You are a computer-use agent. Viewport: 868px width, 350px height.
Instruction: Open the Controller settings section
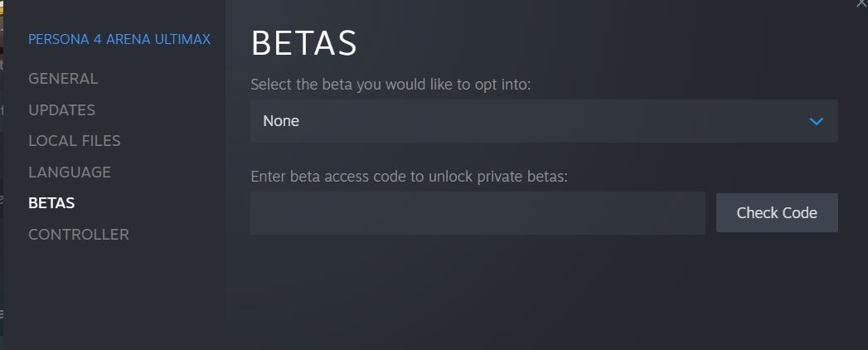point(79,235)
